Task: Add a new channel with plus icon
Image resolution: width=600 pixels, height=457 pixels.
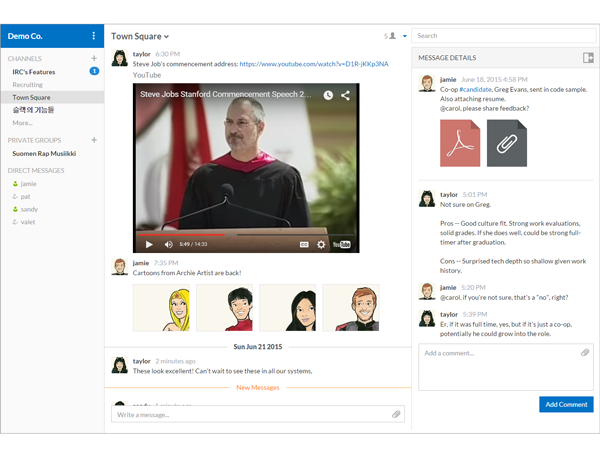Action: click(94, 58)
